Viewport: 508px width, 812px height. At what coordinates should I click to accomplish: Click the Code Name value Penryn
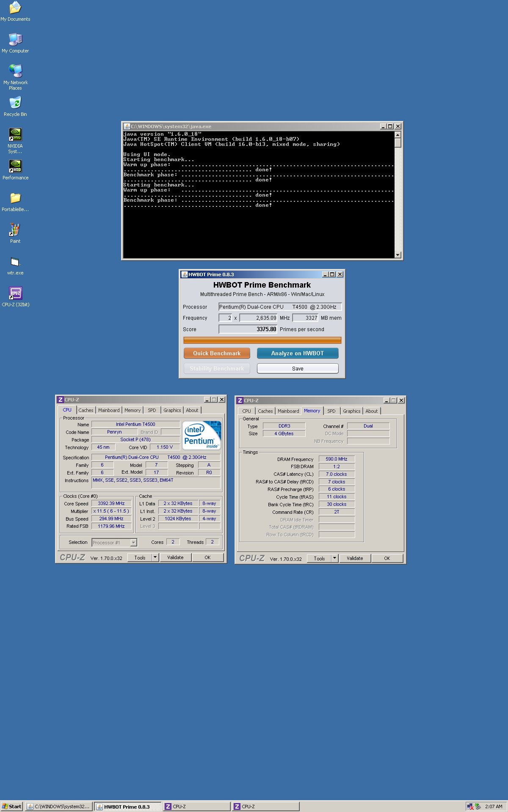(x=114, y=432)
